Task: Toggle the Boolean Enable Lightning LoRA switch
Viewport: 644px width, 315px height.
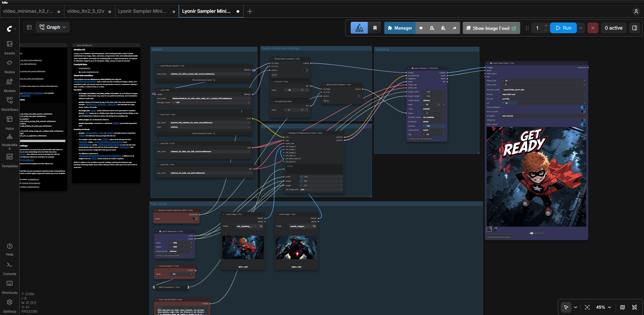Action: click(x=194, y=219)
